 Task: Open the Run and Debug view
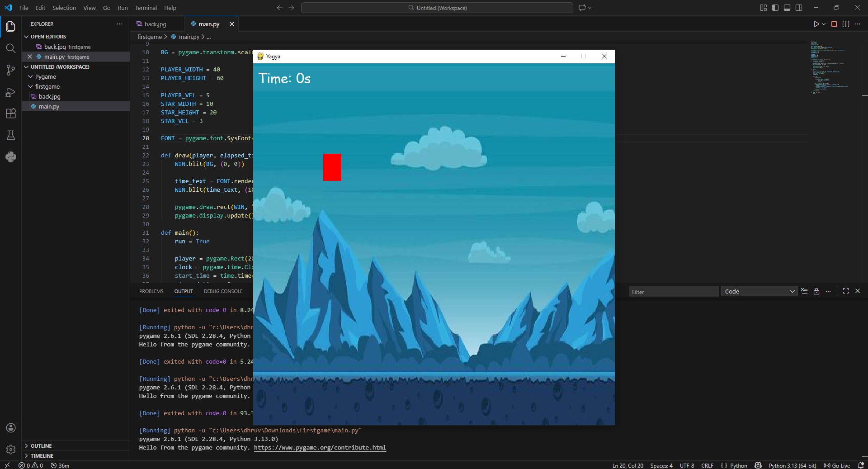(x=10, y=92)
